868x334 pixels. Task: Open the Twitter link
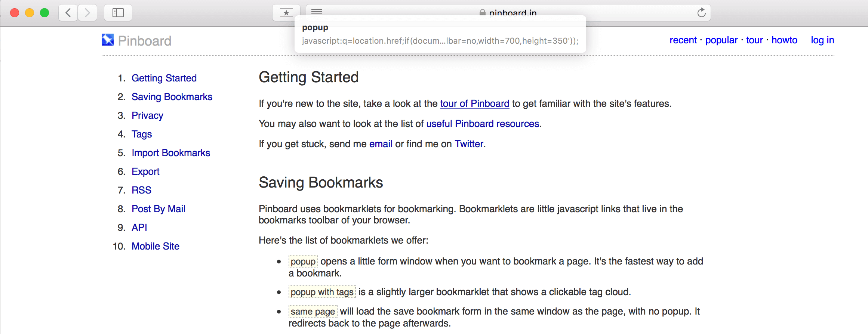click(469, 144)
